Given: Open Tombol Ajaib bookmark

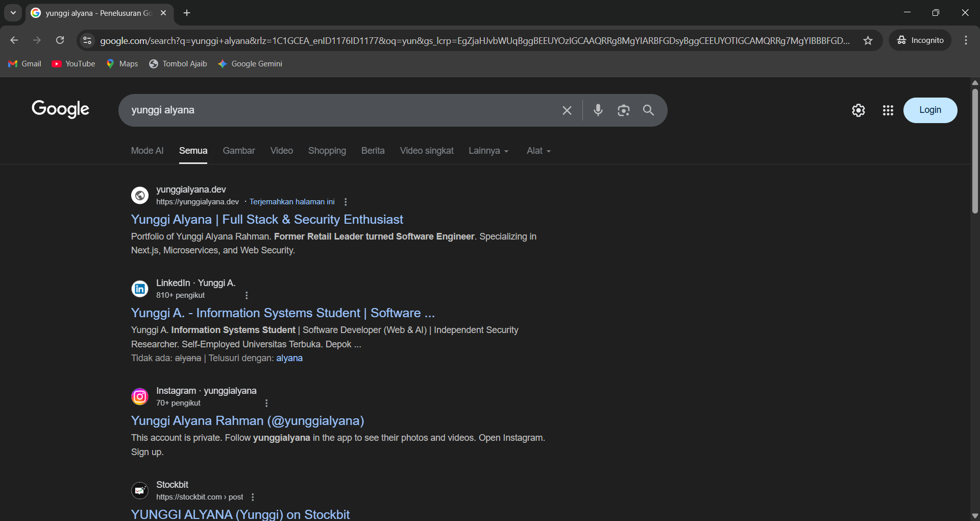Looking at the screenshot, I should tap(178, 64).
